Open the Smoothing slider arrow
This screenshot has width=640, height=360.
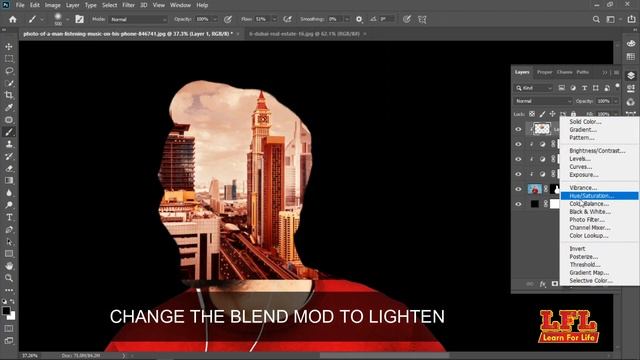(347, 19)
